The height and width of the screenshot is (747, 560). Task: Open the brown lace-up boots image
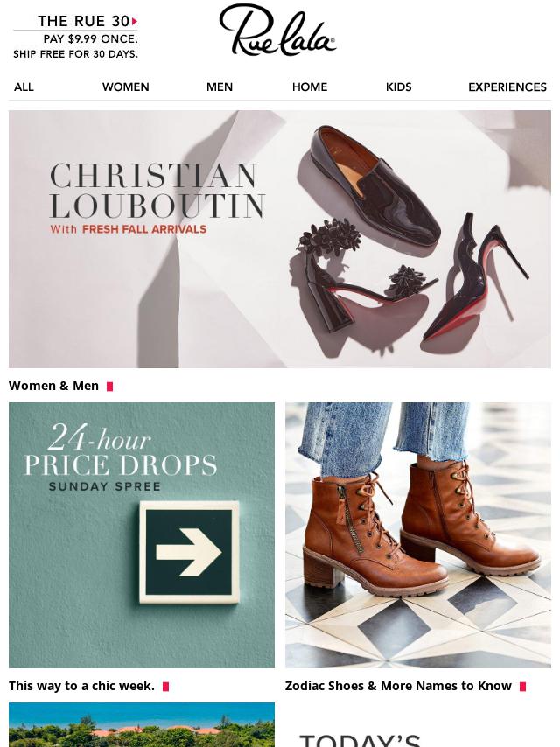point(418,535)
